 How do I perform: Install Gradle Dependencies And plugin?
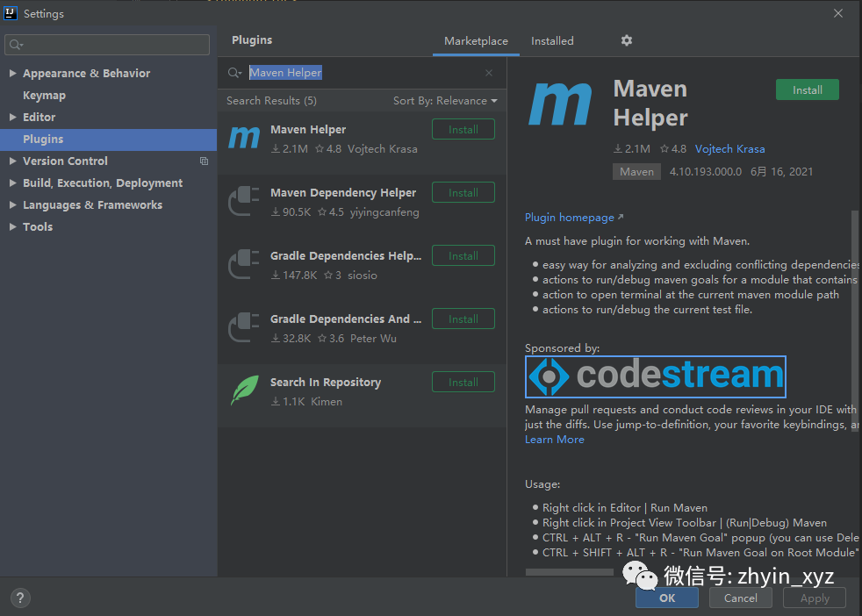pyautogui.click(x=463, y=319)
